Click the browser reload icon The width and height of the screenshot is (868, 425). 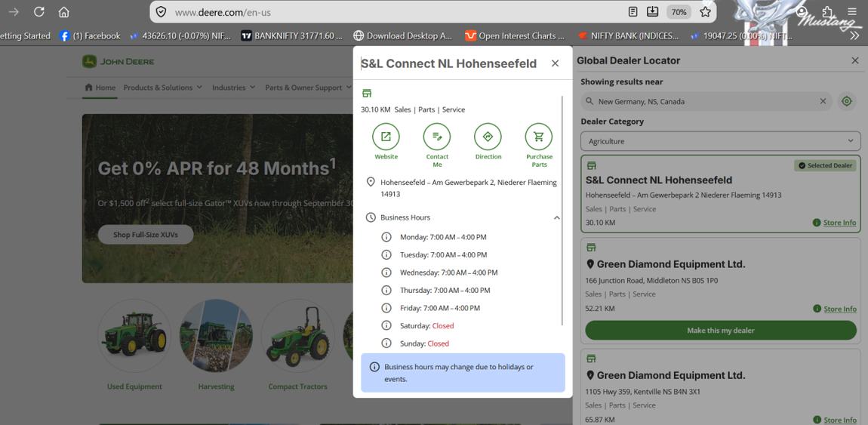38,11
